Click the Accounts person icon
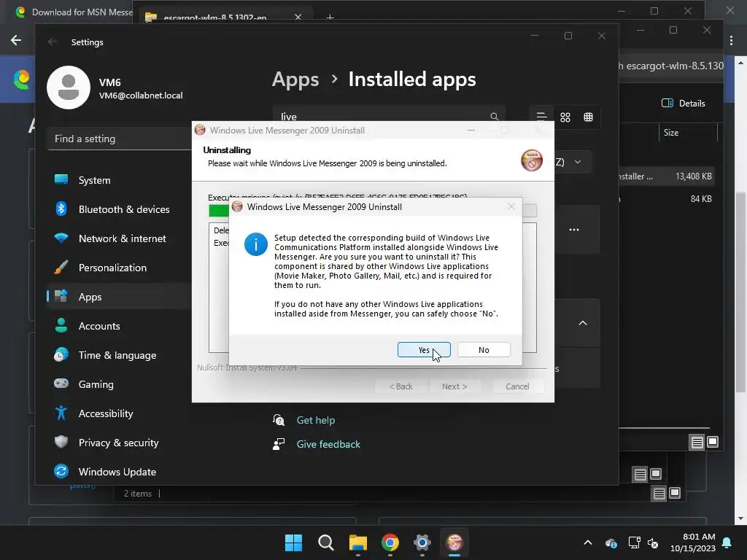This screenshot has height=560, width=747. (x=61, y=325)
